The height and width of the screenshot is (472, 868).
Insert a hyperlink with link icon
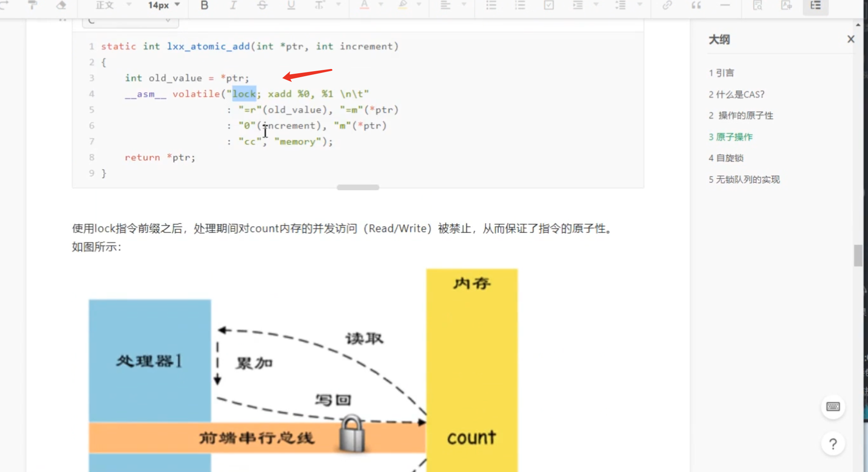click(667, 6)
